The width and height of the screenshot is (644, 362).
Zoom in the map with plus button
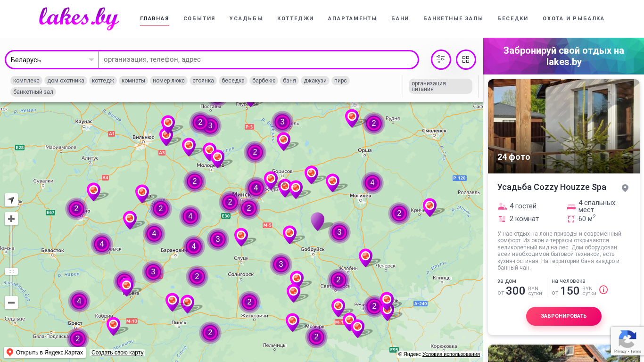[x=11, y=219]
